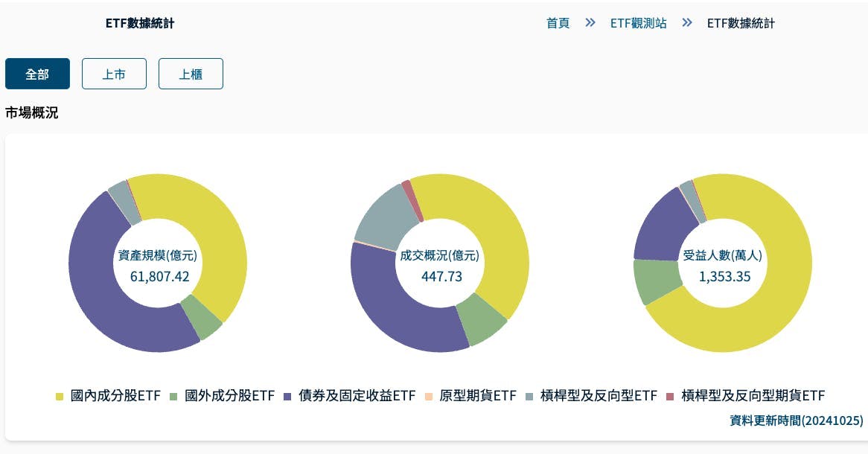Click the chevron icon after 首頁 breadcrumb

pyautogui.click(x=590, y=22)
